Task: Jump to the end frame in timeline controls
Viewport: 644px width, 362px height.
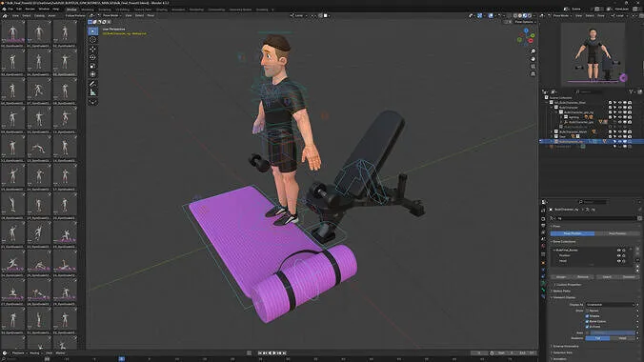Action: click(284, 353)
